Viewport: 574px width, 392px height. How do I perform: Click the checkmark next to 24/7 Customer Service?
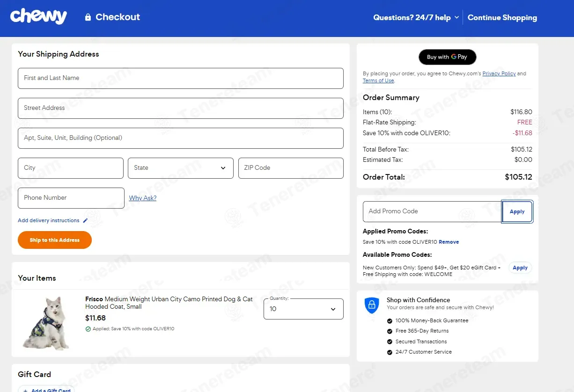(x=390, y=352)
